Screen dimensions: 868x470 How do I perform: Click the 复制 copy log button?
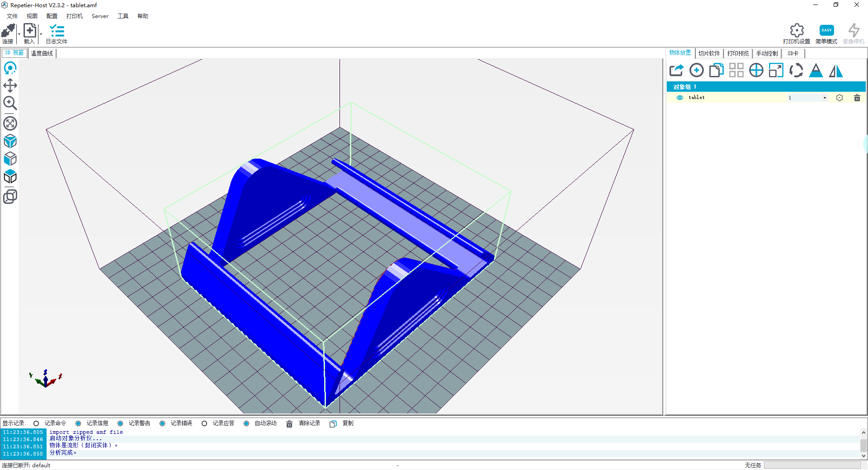tap(342, 423)
